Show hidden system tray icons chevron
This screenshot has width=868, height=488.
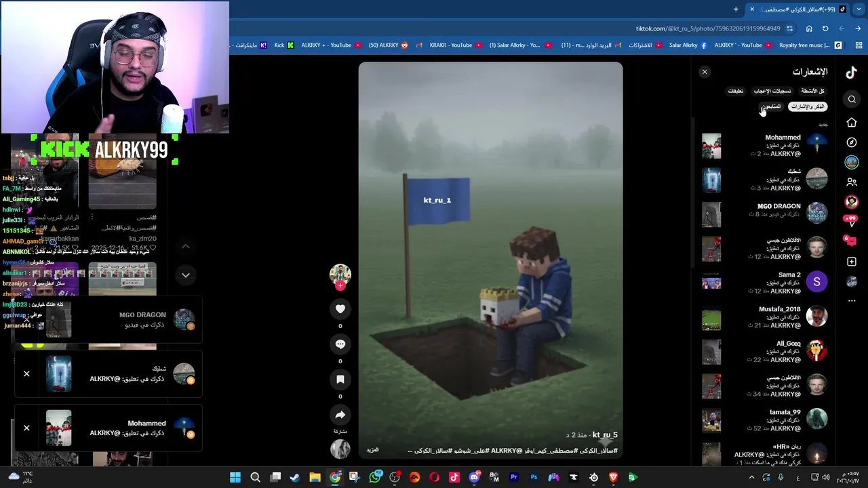751,477
